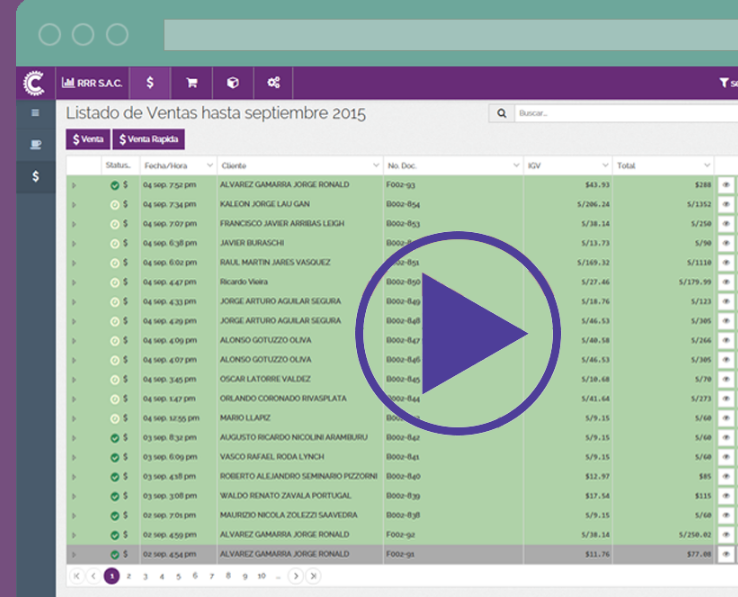Click the Venta Rapida button
Screen dimensions: 738x597
149,139
